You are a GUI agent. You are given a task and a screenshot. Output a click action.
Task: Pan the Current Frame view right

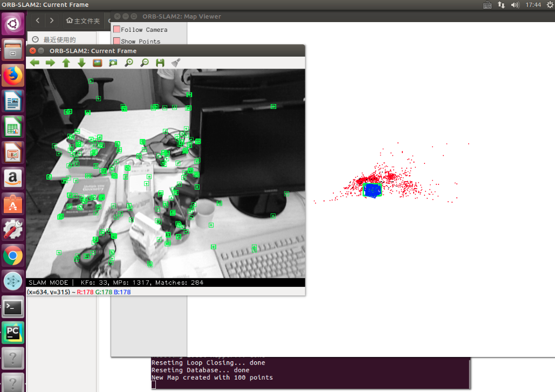[x=50, y=63]
